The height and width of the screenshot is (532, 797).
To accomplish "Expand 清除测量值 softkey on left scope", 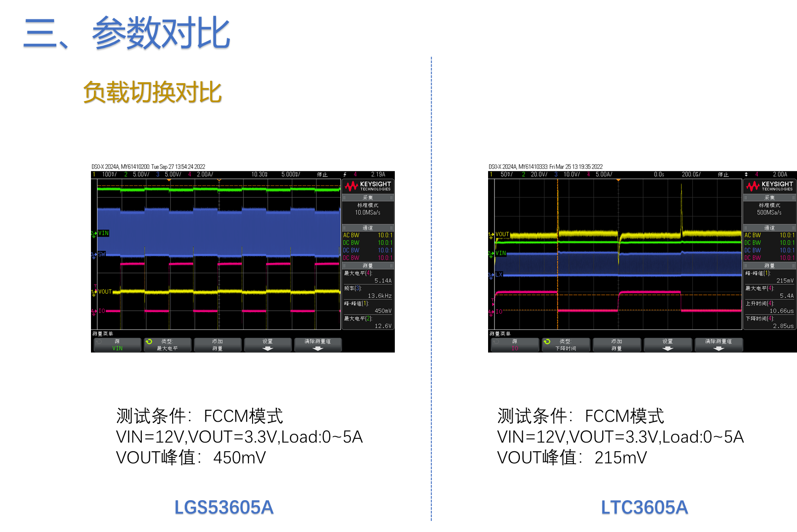I will 318,345.
